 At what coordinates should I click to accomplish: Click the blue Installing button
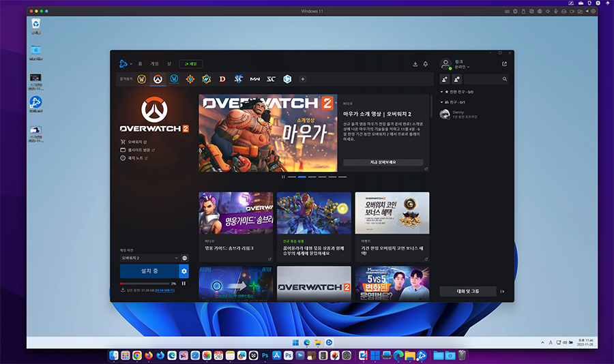pos(149,271)
